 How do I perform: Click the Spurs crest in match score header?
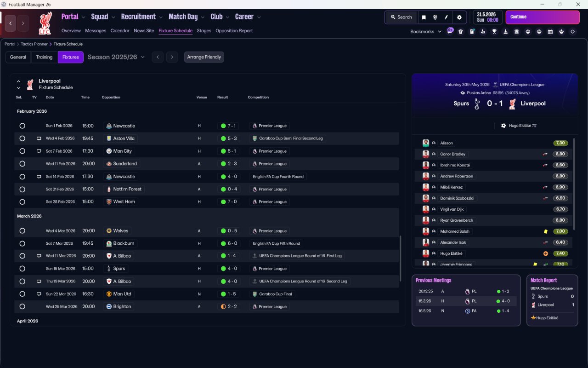pos(477,103)
